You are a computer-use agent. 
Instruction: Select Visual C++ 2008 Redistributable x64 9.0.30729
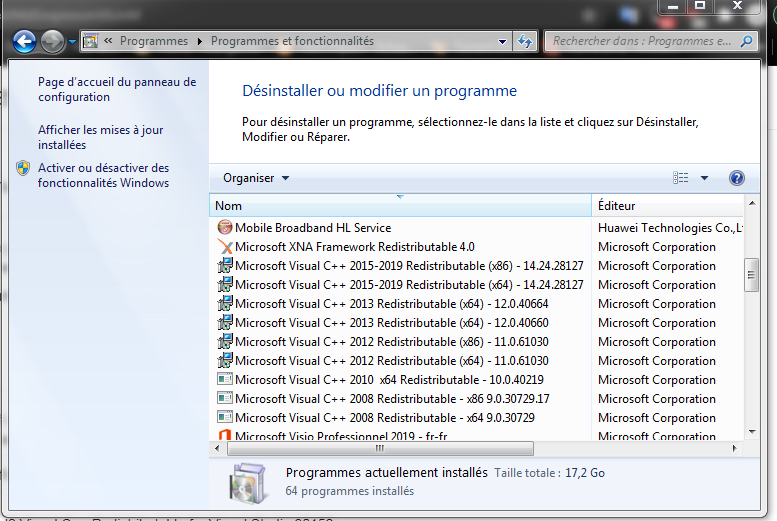385,418
